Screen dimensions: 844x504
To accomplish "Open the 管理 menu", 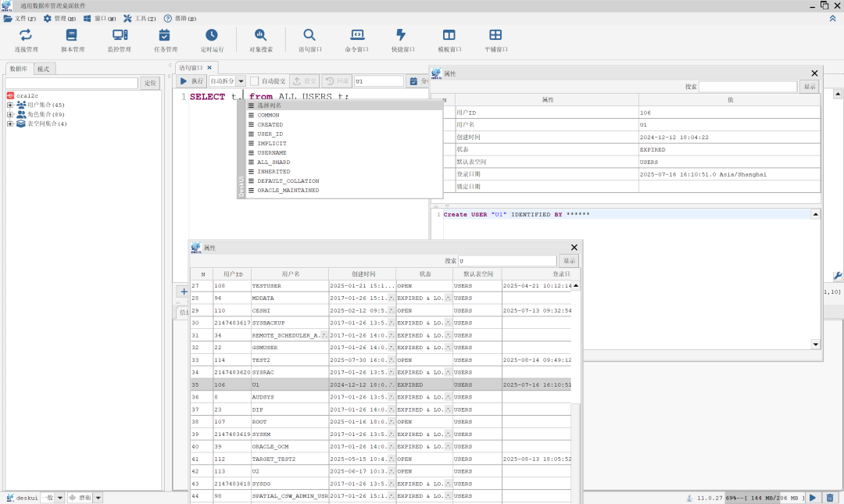I will [x=59, y=18].
